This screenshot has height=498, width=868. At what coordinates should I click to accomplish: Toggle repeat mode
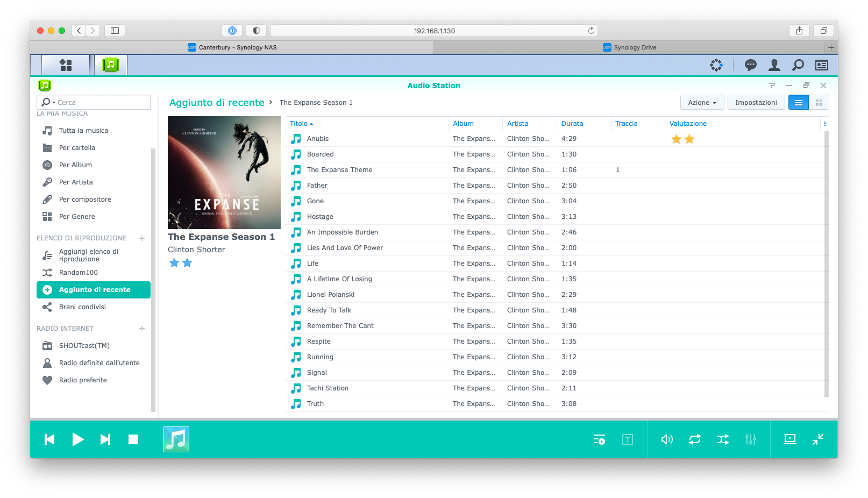point(695,439)
